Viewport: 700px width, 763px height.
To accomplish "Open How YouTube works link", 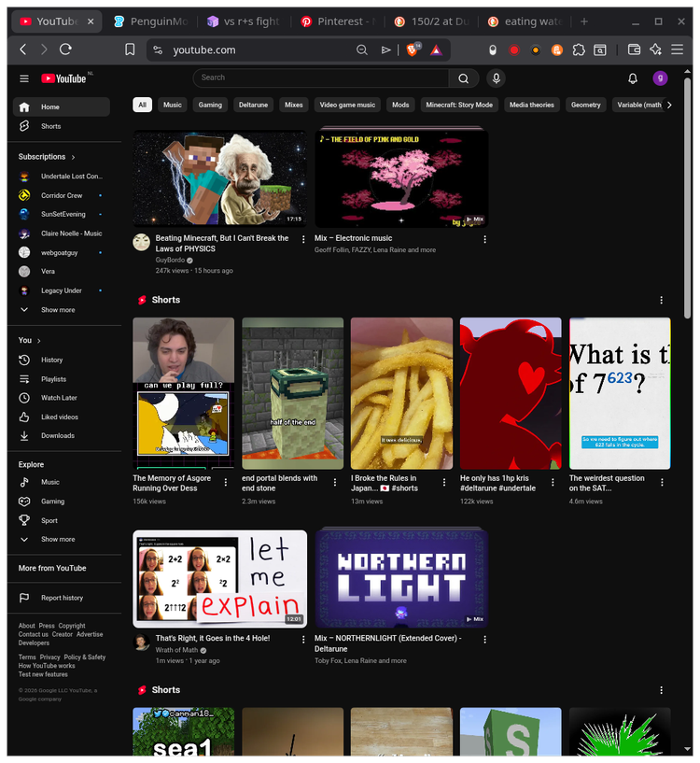I will [x=47, y=666].
